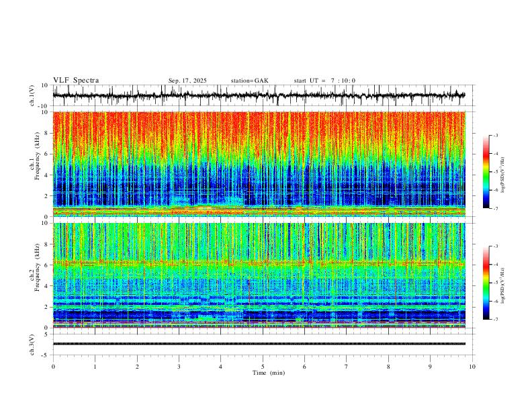The image size is (532, 411).
Task: Click the ch.1 waveform trace panel
Action: tap(264, 95)
